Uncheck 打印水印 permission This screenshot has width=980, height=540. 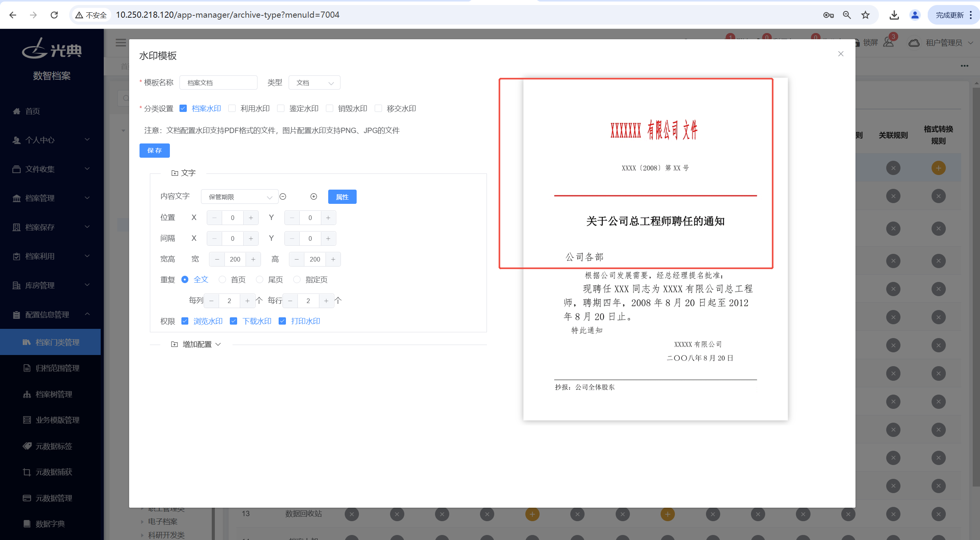point(282,321)
